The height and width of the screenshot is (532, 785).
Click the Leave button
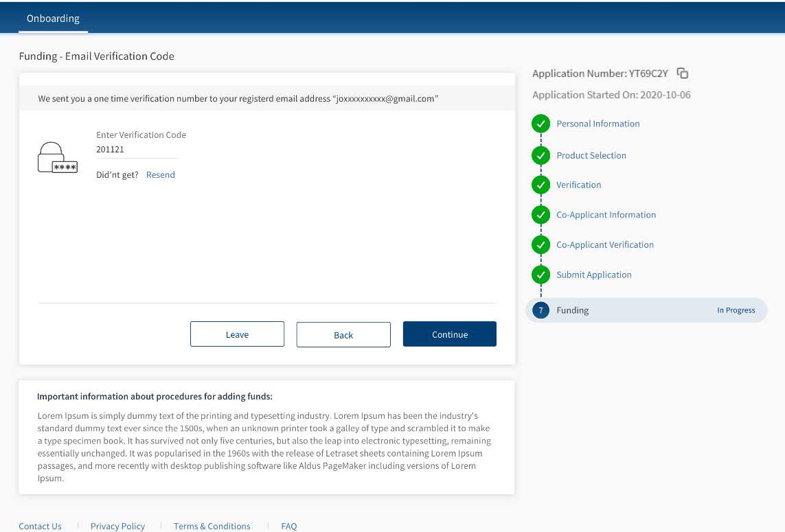point(237,334)
